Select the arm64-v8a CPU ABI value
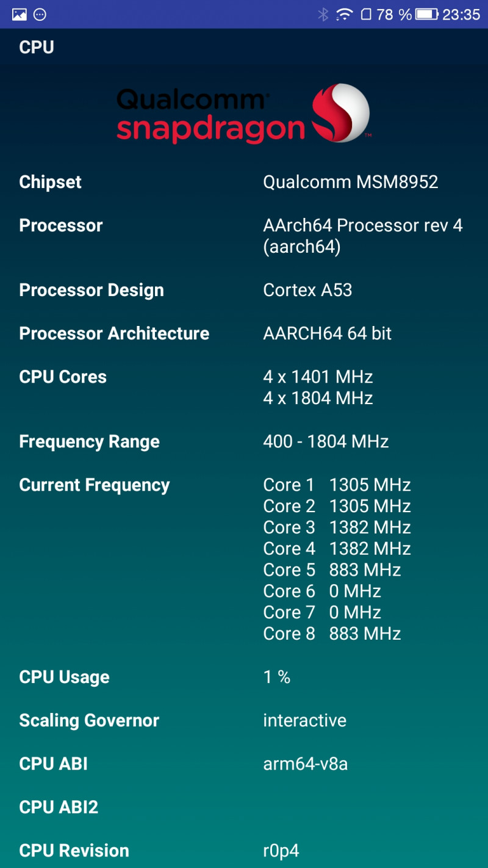The width and height of the screenshot is (488, 868). (305, 764)
